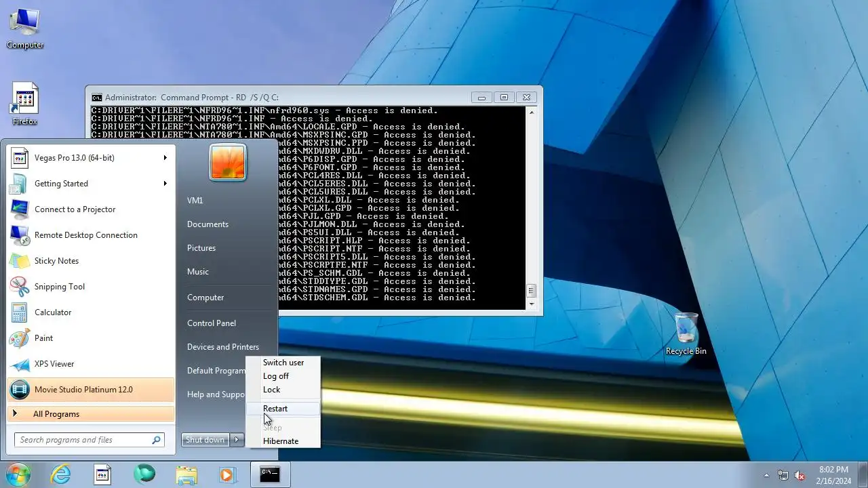The width and height of the screenshot is (868, 488).
Task: Open the Shut down options arrow
Action: point(237,440)
